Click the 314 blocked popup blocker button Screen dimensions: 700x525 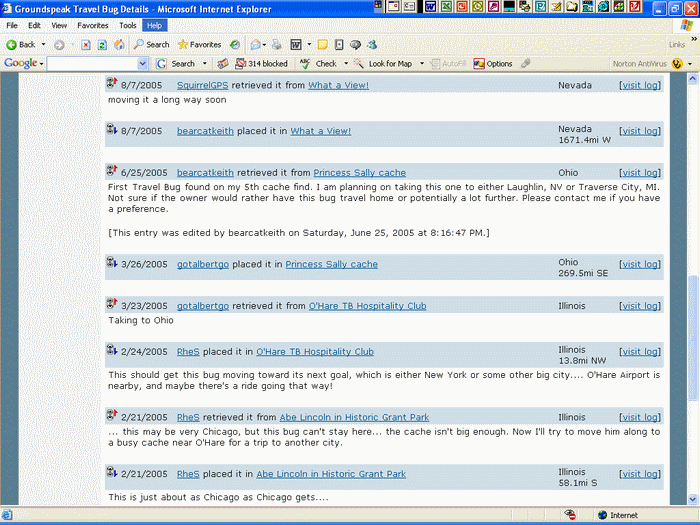point(262,64)
